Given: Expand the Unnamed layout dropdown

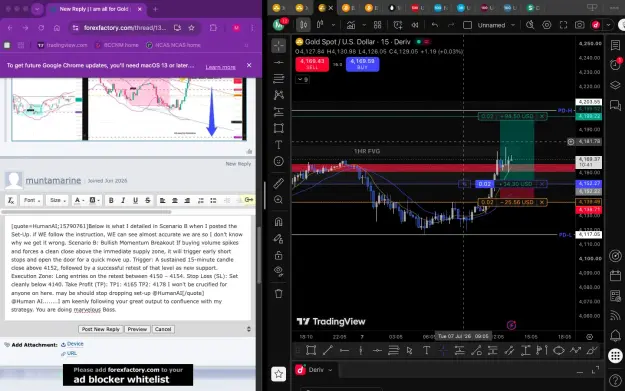Looking at the screenshot, I should coord(513,25).
